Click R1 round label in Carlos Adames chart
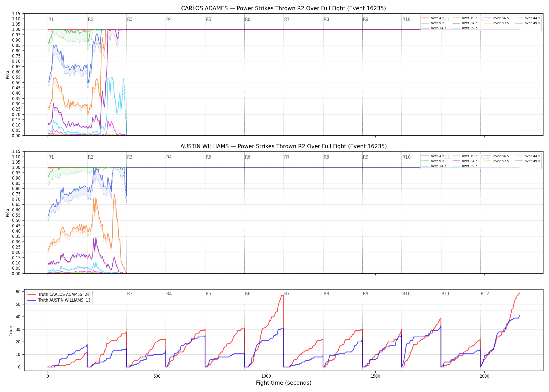 coord(51,19)
